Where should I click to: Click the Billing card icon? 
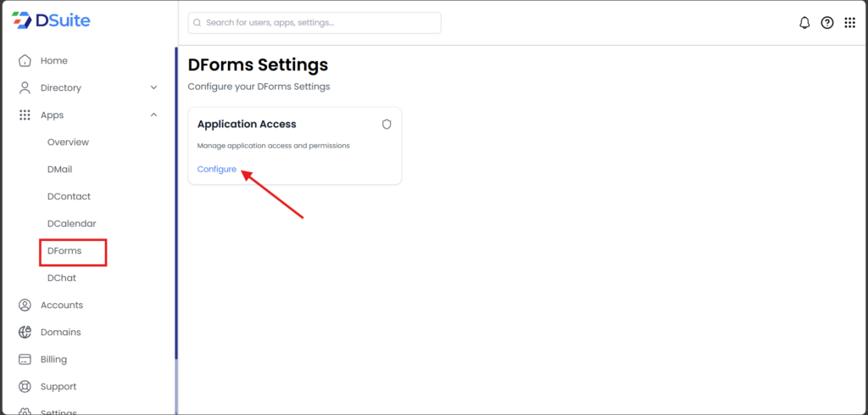[25, 360]
